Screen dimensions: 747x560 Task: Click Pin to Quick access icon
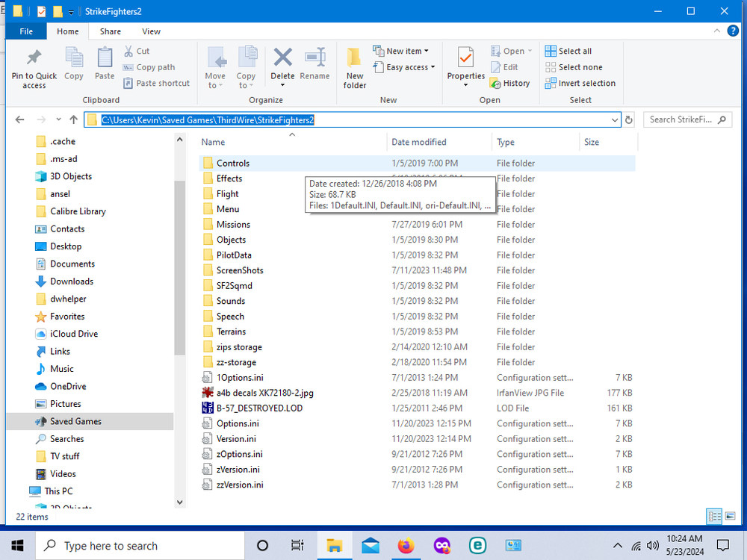34,57
